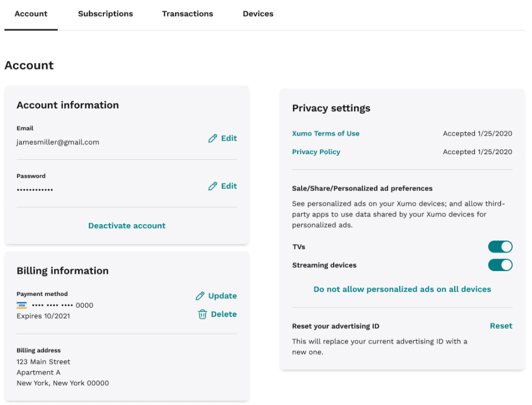
Task: Click the Billing address label
Action: click(x=38, y=350)
